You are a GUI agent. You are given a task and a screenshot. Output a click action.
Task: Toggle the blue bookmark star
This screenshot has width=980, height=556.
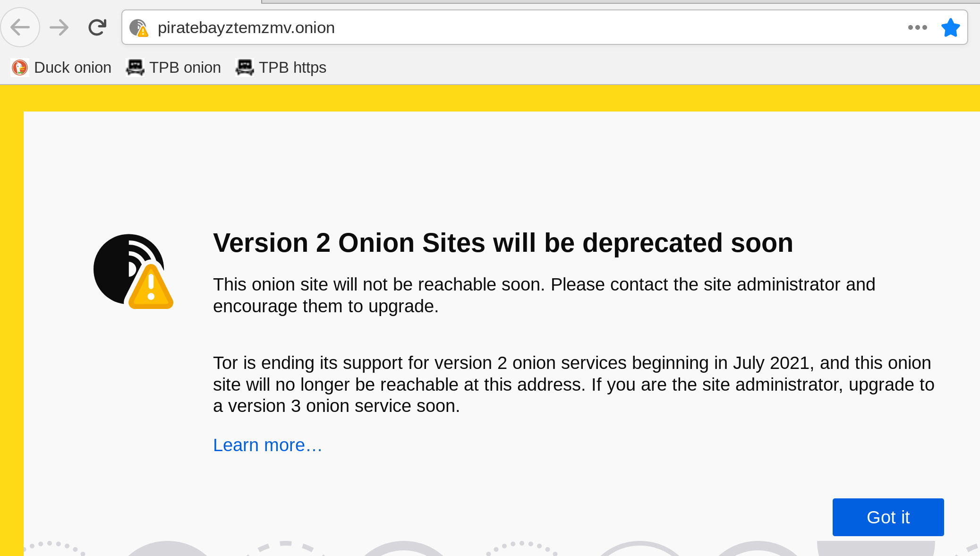coord(950,27)
